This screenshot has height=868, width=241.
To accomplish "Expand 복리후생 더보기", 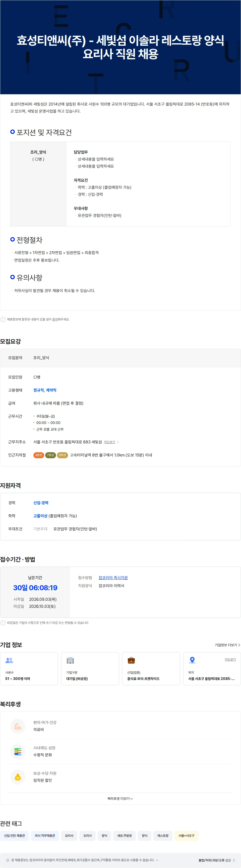I will pyautogui.click(x=120, y=799).
